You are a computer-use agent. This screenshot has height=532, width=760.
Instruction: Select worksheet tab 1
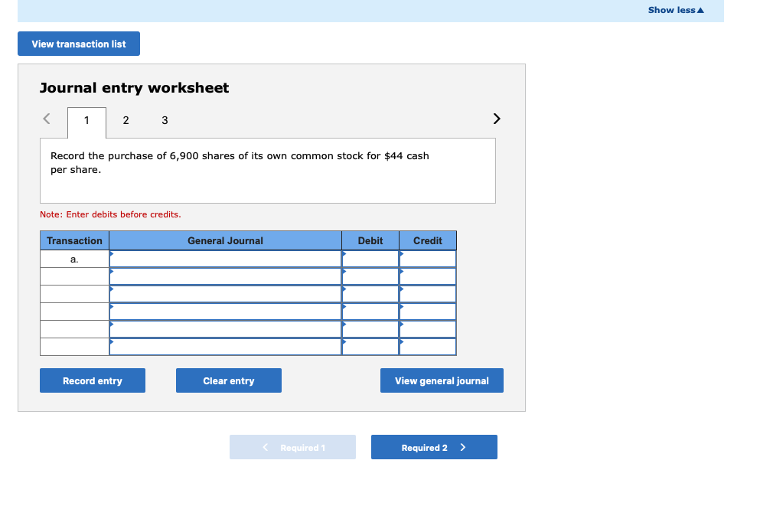point(86,120)
